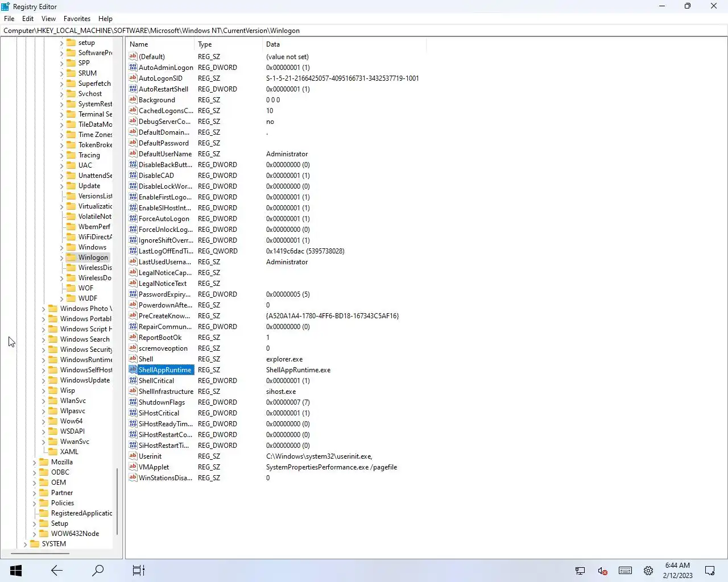Select the Background value entry
Screen dimensions: 728x582
(157, 100)
